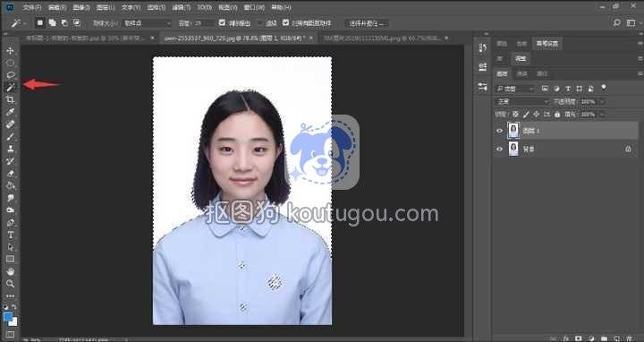Switch to the .psd document tab

coord(86,38)
